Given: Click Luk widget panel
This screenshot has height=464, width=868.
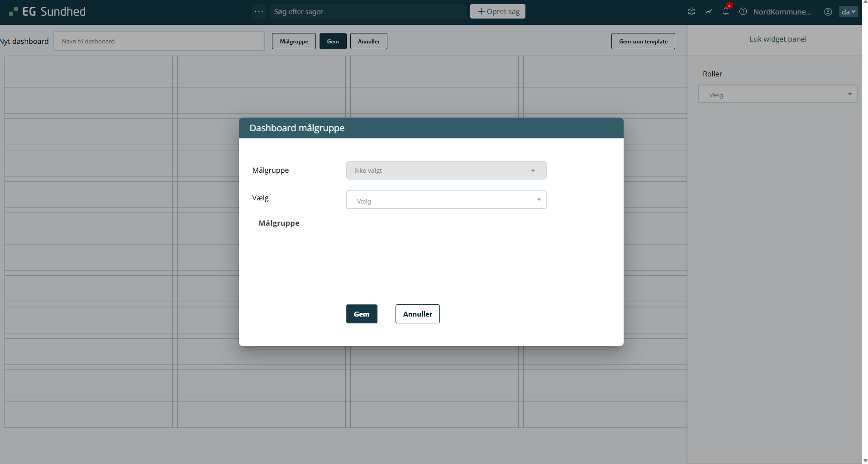Looking at the screenshot, I should click(778, 39).
